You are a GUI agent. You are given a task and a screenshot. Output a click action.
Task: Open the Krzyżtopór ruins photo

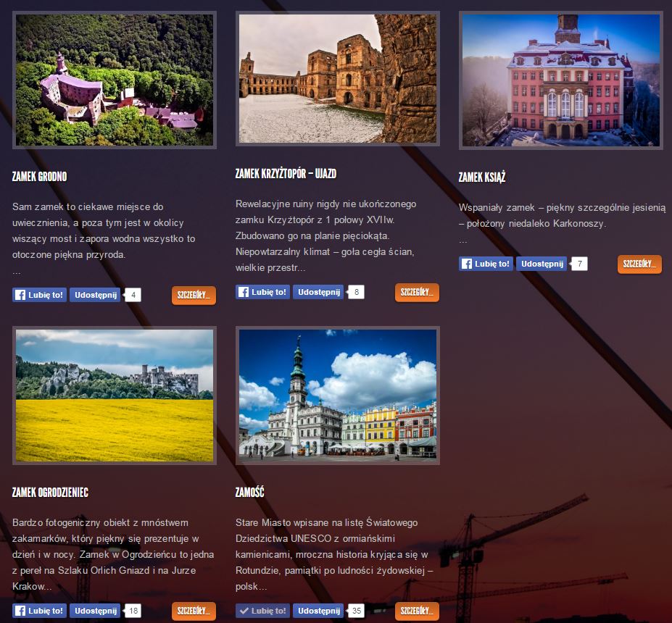click(338, 79)
